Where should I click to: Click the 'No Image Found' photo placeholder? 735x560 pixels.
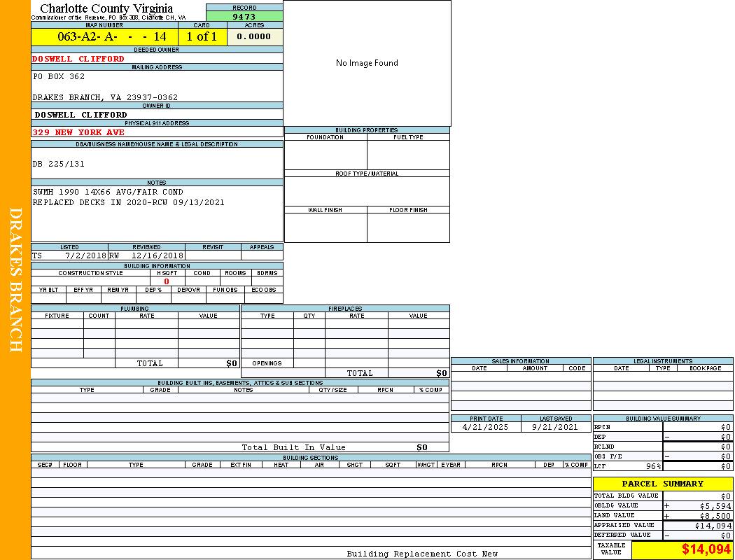[367, 63]
